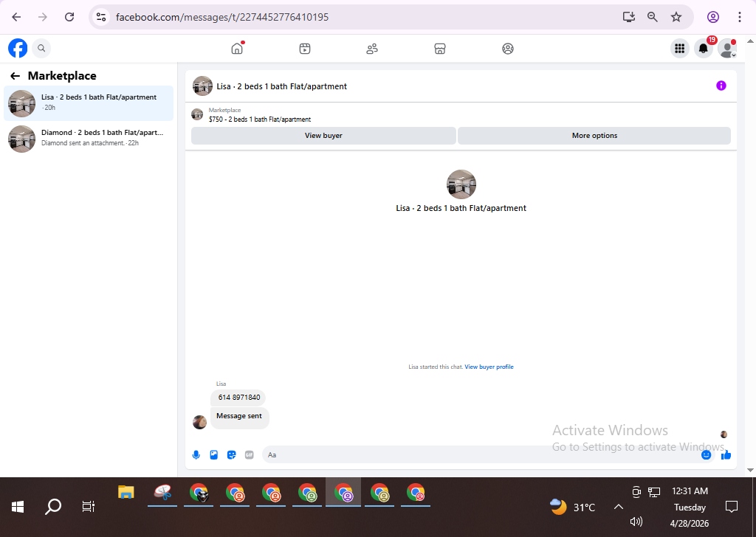Open the account profile avatar menu
Image resolution: width=756 pixels, height=537 pixels.
(727, 48)
